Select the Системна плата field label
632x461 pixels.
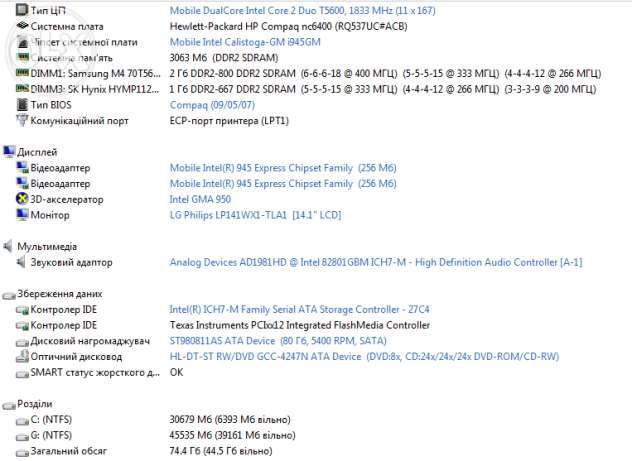pos(67,26)
